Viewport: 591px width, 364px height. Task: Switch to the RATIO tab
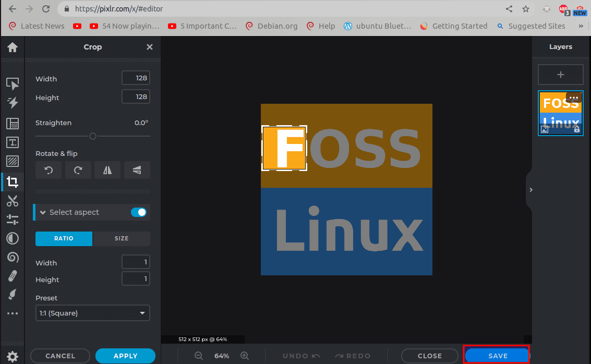(64, 238)
